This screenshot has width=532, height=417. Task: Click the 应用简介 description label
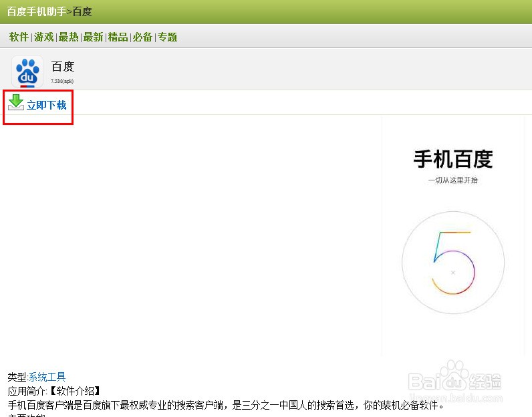point(27,391)
